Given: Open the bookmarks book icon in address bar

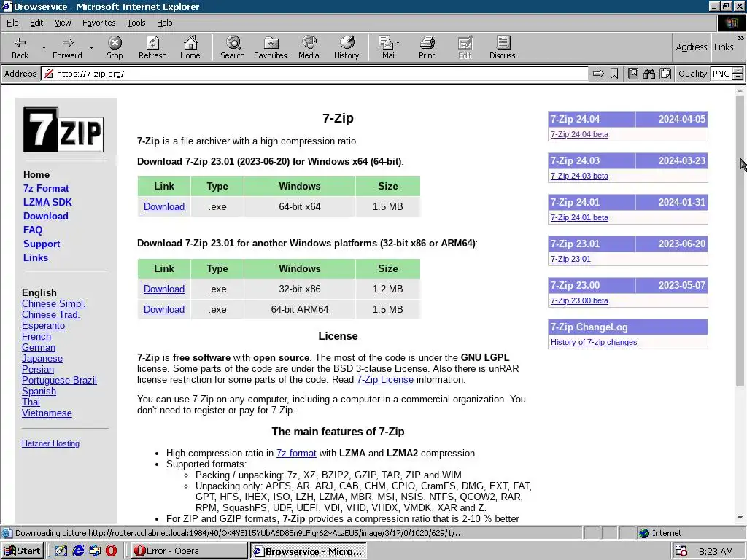Looking at the screenshot, I should 633,74.
